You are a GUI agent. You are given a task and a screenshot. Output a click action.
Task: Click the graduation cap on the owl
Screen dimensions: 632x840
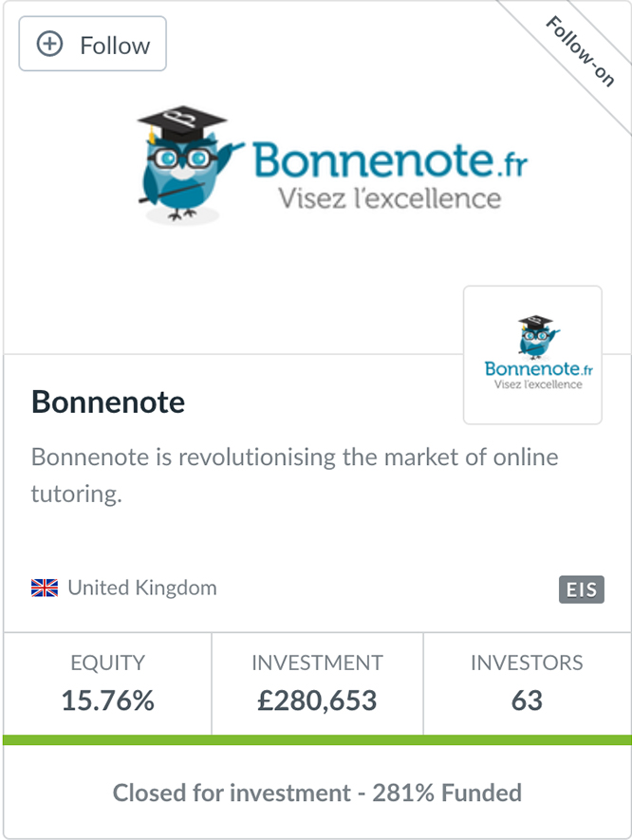[182, 122]
